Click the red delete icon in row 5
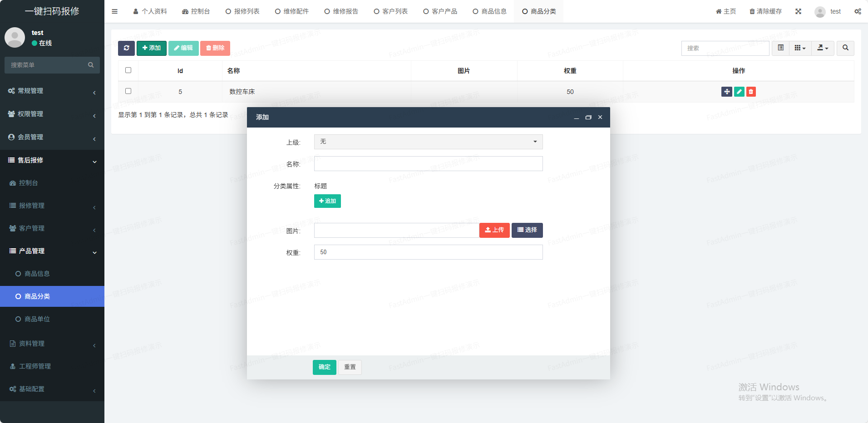The width and height of the screenshot is (868, 423). point(751,92)
